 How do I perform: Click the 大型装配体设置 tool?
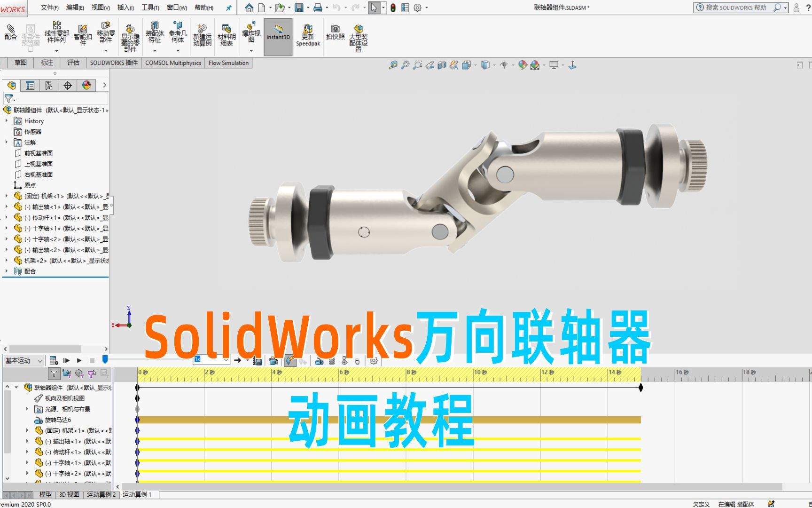358,38
